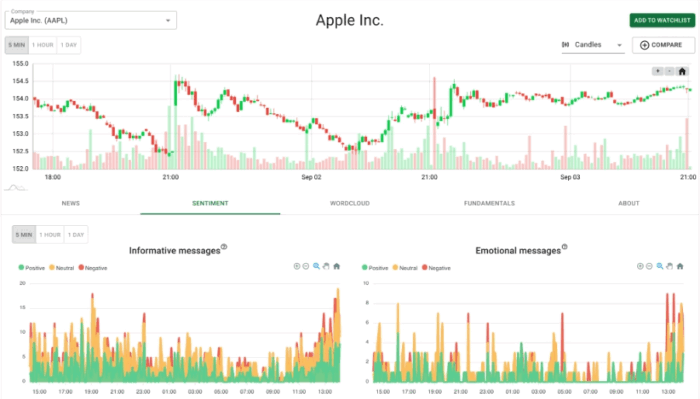
Task: Toggle Negative series in Emotional messages legend
Action: (436, 268)
